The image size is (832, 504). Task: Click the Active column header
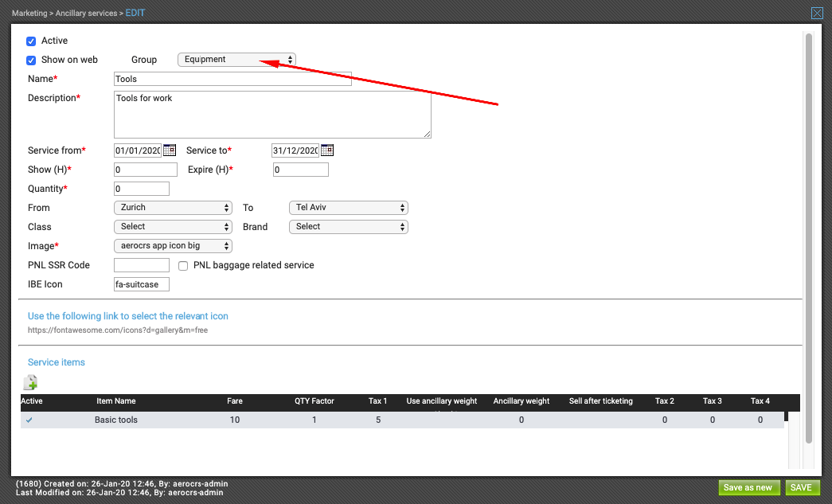click(x=31, y=401)
